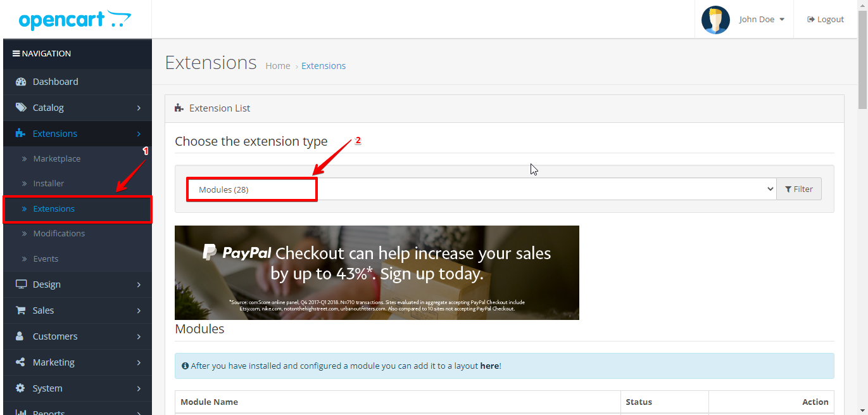Click the PayPal Checkout banner
This screenshot has width=868, height=415.
(377, 272)
